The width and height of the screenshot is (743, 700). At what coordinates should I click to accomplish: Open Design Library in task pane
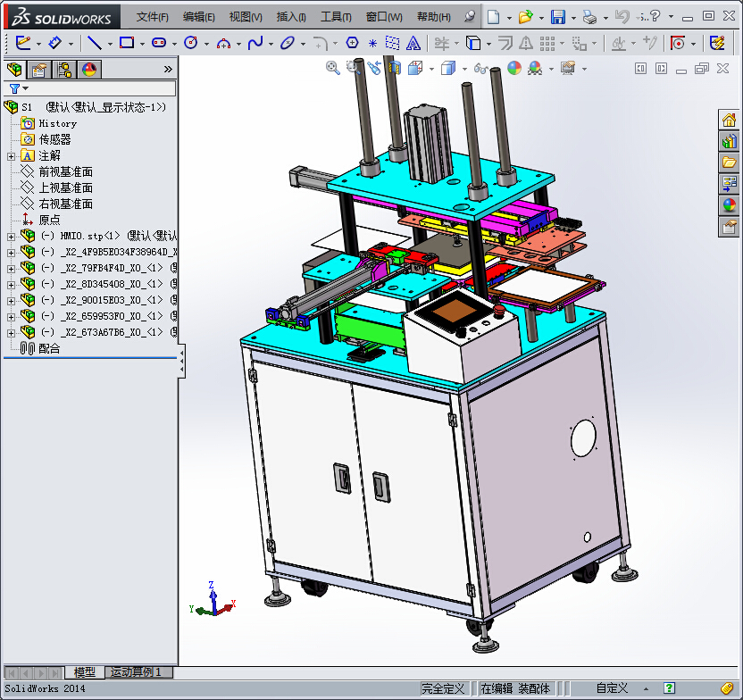729,141
